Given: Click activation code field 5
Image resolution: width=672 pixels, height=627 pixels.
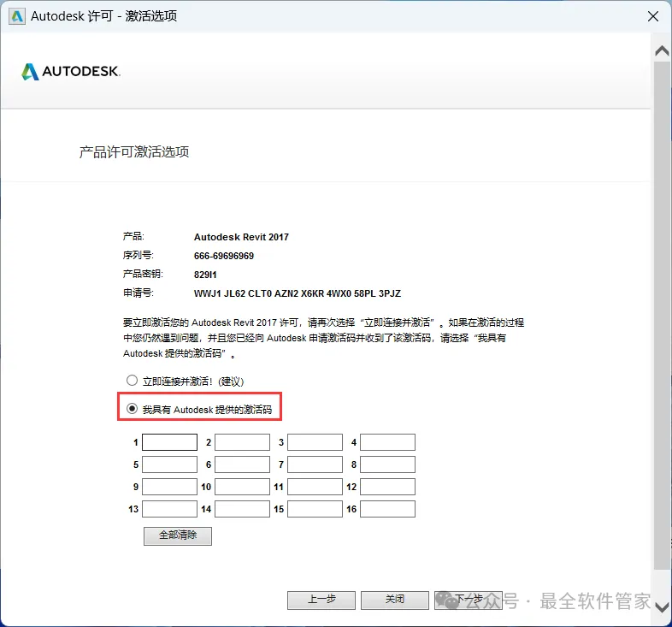Looking at the screenshot, I should point(170,464).
